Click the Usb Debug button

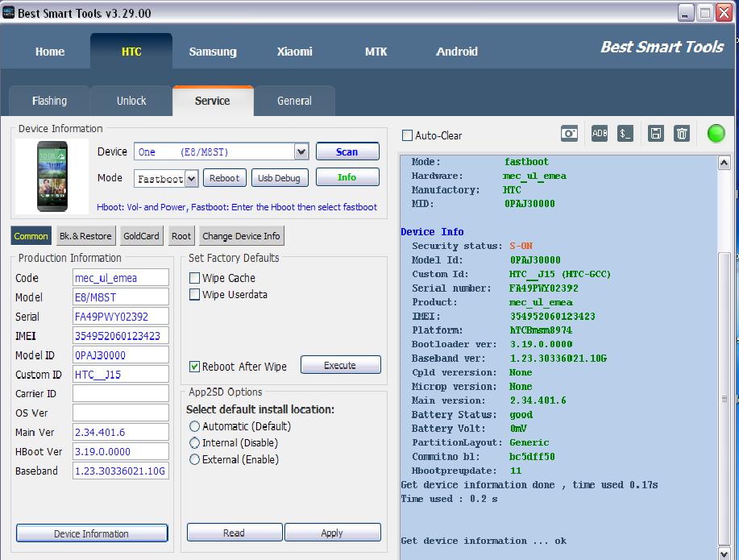[x=280, y=178]
